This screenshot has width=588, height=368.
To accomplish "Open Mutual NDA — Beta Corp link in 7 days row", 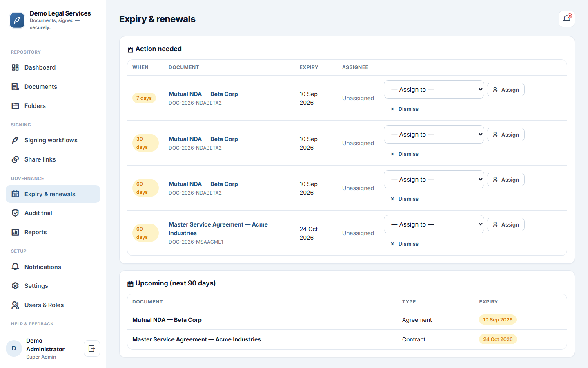I will (203, 94).
